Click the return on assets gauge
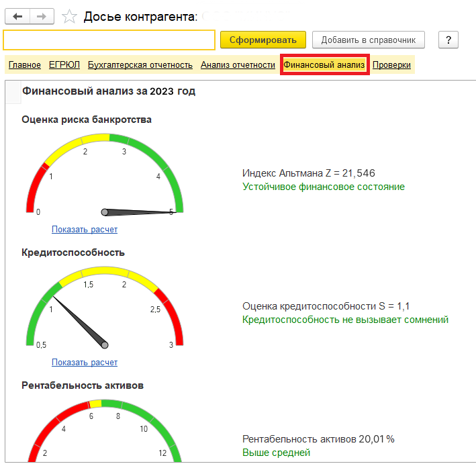Image resolution: width=476 pixels, height=466 pixels. (x=105, y=431)
